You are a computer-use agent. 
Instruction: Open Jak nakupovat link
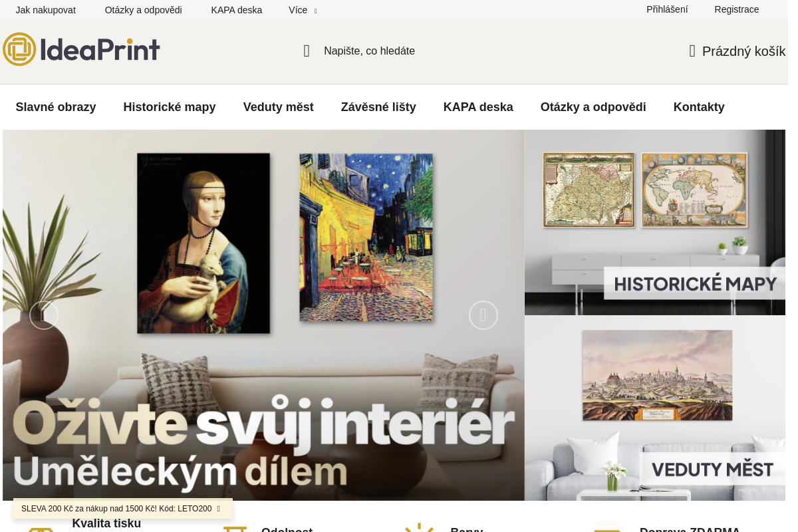tap(46, 10)
